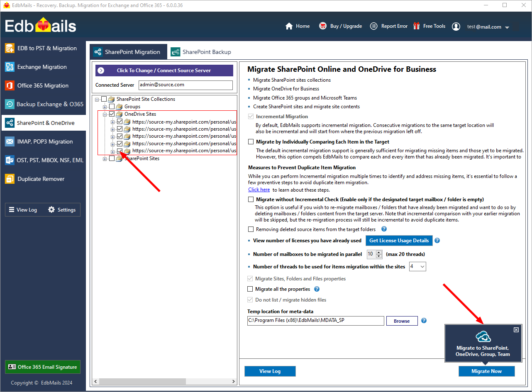Open account dropdown arrow next to test@mail.com
This screenshot has height=392, width=532.
(x=507, y=27)
